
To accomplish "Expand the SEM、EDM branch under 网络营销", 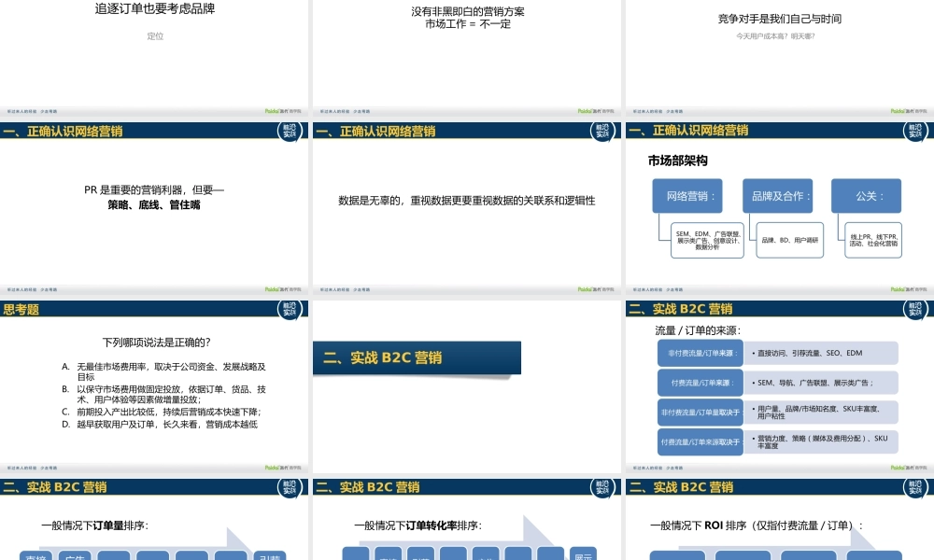I will click(707, 241).
